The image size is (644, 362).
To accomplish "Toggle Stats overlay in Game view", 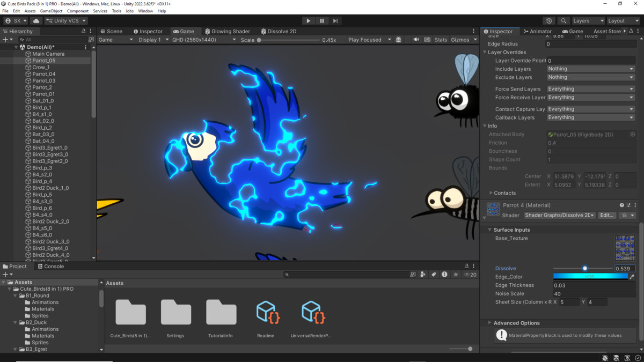I will coord(441,40).
